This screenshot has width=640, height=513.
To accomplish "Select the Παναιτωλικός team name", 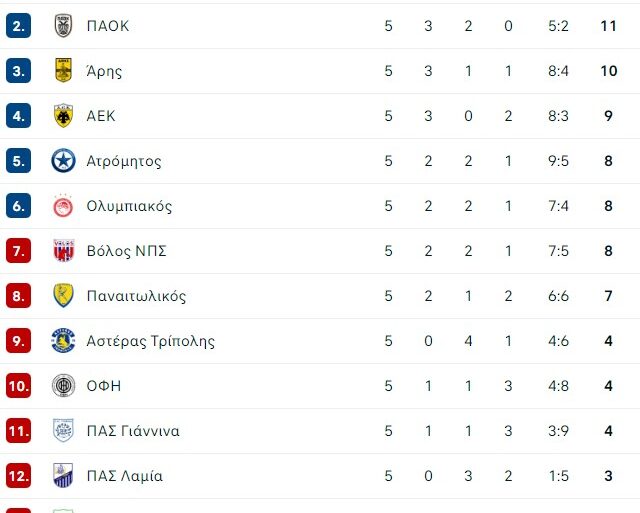I will [136, 296].
